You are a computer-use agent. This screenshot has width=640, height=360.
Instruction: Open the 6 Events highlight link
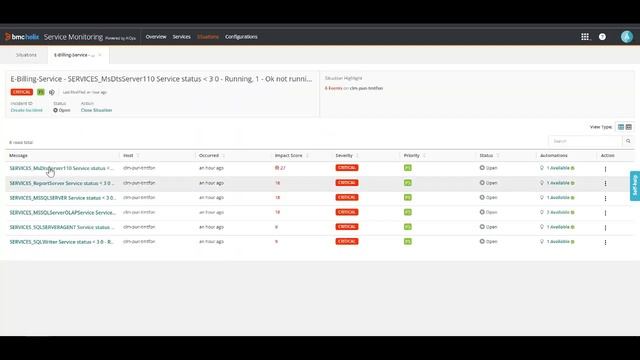click(x=333, y=88)
